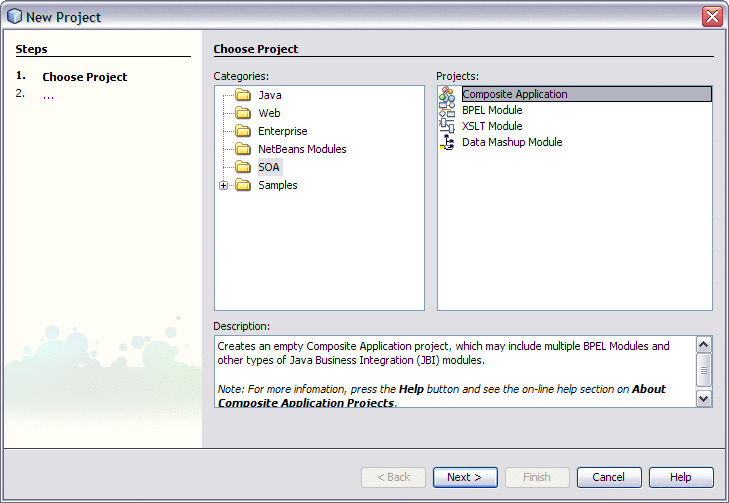Select the Enterprise category
The height and width of the screenshot is (503, 729).
283,131
